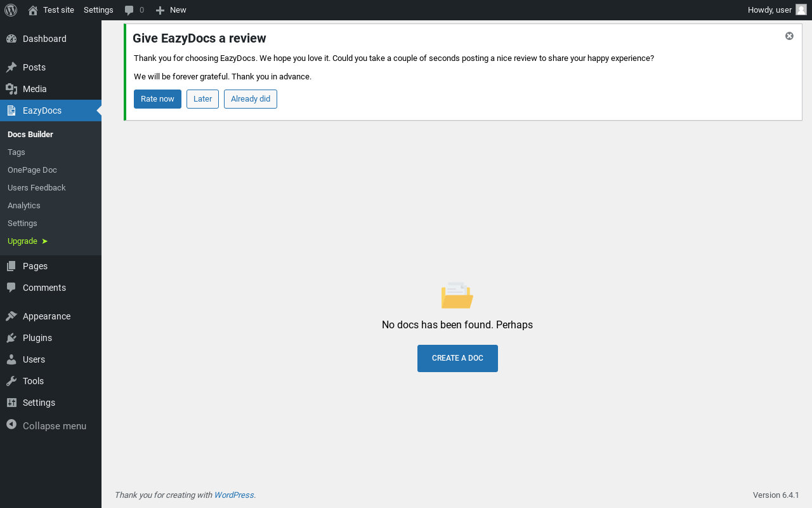Click the Posts pushpin icon
Viewport: 812px width, 508px height.
[11, 67]
